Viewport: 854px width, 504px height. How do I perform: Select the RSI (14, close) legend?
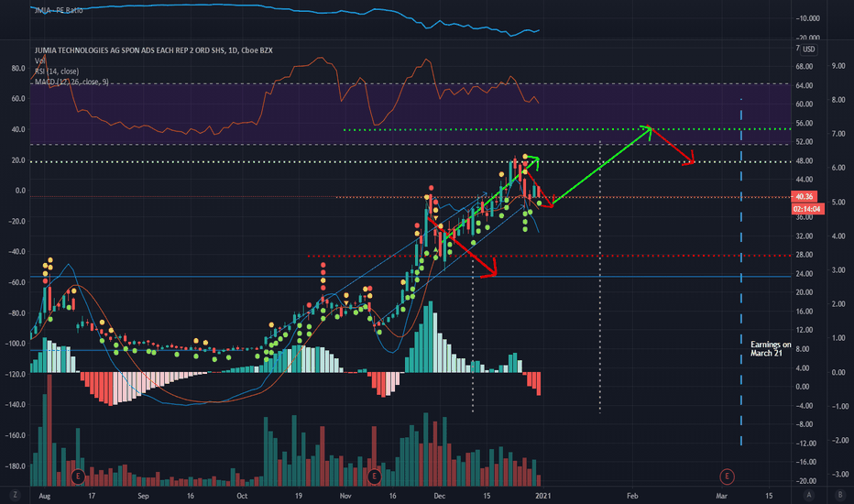57,71
